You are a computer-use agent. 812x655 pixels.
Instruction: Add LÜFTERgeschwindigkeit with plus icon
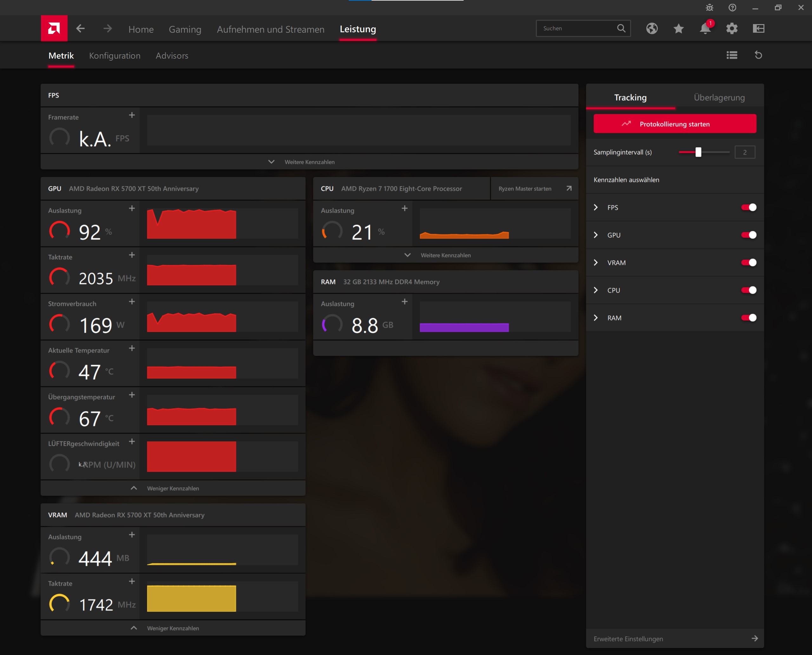point(132,442)
